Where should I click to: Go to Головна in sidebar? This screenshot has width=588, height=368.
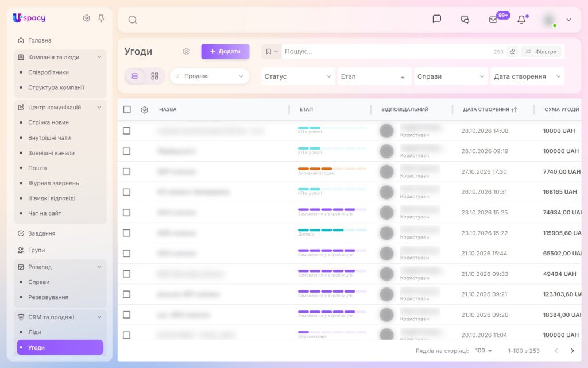[60, 40]
